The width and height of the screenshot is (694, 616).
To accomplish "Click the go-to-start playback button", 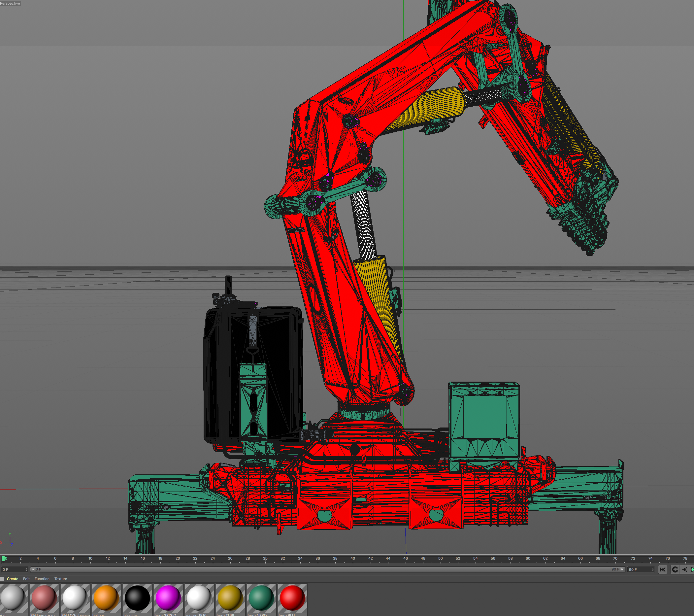I will (x=662, y=569).
